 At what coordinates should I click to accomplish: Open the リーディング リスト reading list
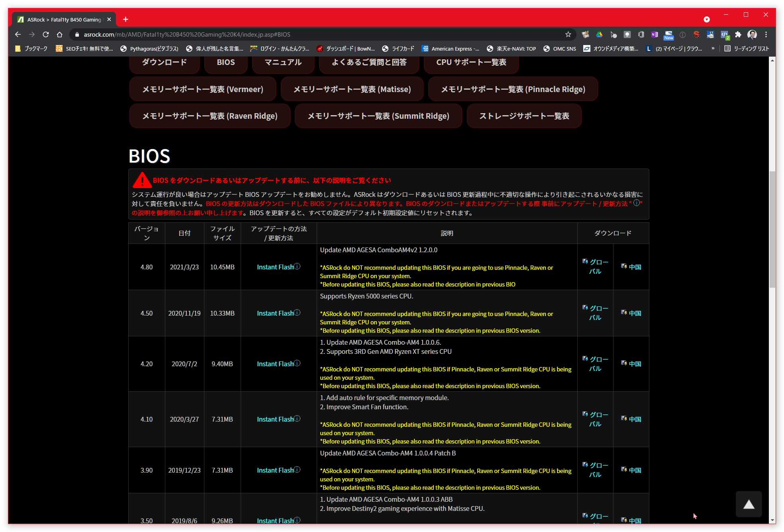[x=747, y=48]
